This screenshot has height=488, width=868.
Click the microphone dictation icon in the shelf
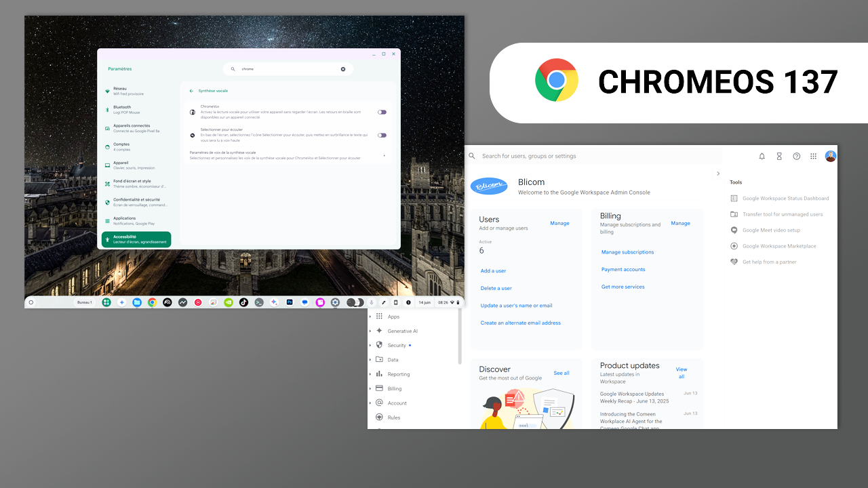[x=371, y=302]
